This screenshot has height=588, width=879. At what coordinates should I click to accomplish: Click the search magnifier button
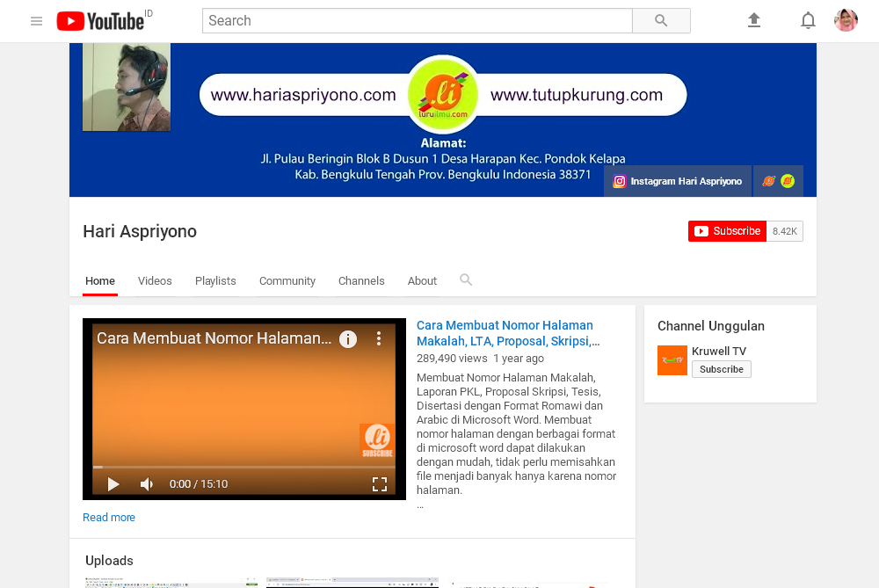(662, 21)
